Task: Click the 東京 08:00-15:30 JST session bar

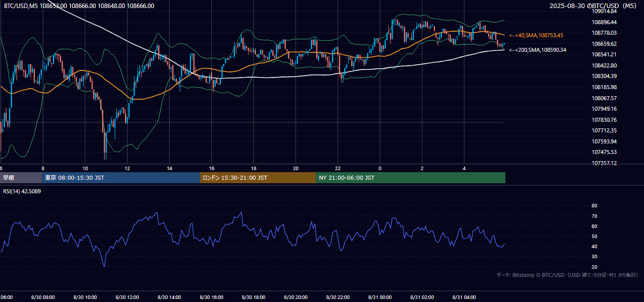Action: tap(121, 178)
